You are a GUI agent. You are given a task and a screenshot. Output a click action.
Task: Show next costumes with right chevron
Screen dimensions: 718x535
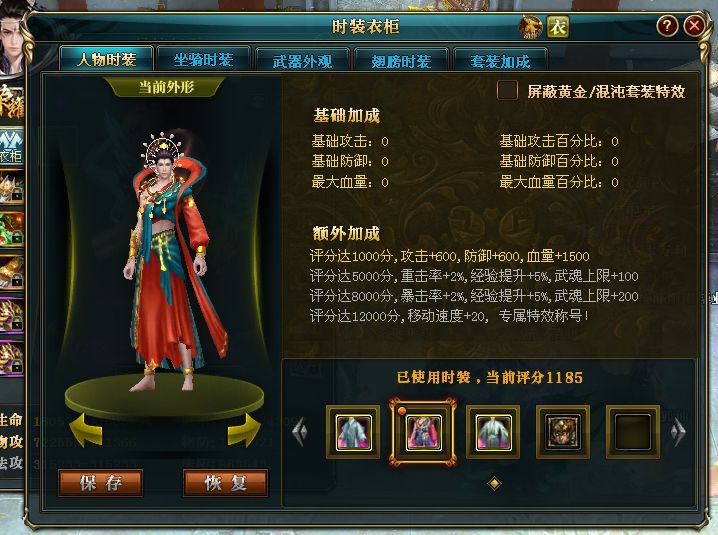click(679, 431)
